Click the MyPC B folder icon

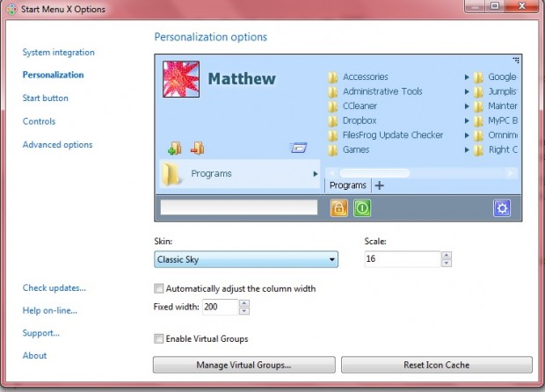coord(478,121)
